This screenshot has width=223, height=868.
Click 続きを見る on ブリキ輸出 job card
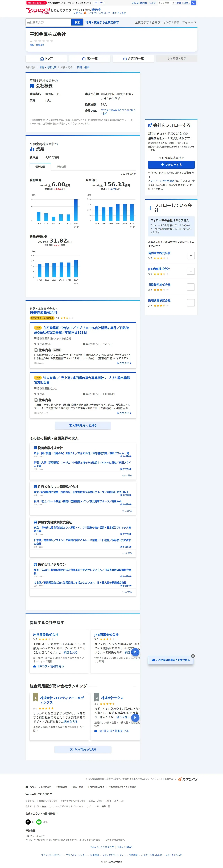[x=124, y=413]
